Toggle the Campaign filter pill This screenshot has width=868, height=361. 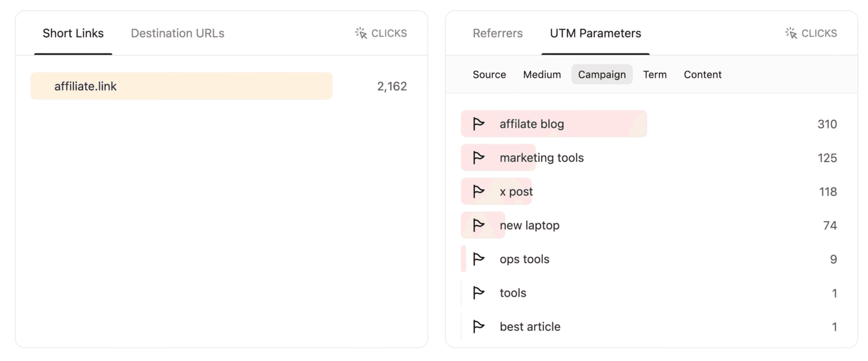pyautogui.click(x=602, y=74)
